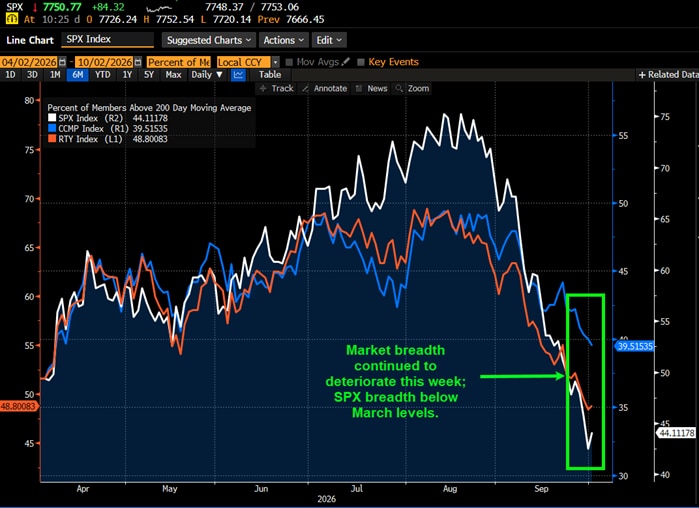Select the legend text CCMP Index (R1) 39.51535
699x508 pixels.
[113, 129]
